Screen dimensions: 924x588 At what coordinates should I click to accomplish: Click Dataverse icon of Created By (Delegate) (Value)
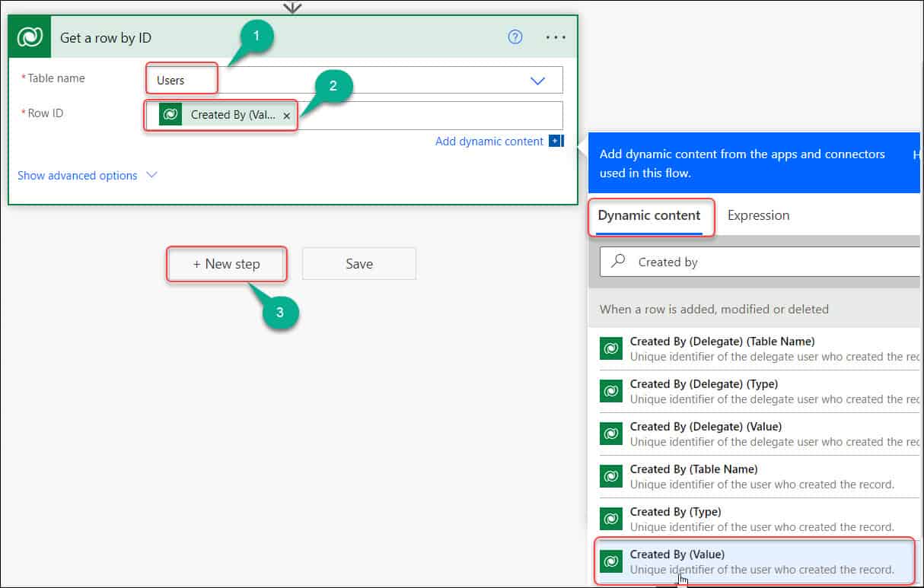point(611,434)
